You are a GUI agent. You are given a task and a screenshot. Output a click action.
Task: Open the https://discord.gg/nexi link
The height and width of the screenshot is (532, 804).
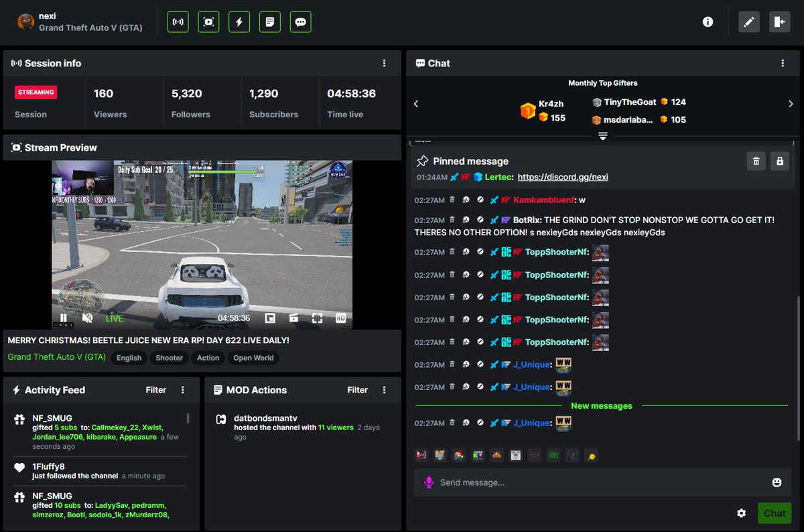click(563, 178)
